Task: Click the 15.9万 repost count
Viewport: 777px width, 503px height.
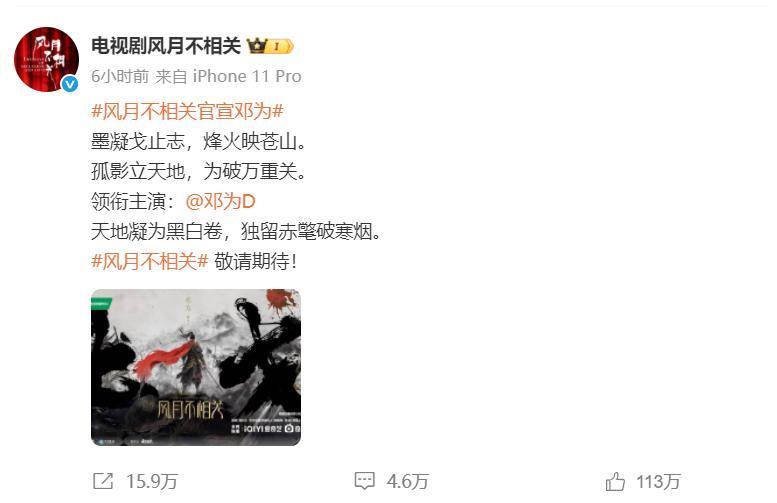Action: click(x=152, y=481)
